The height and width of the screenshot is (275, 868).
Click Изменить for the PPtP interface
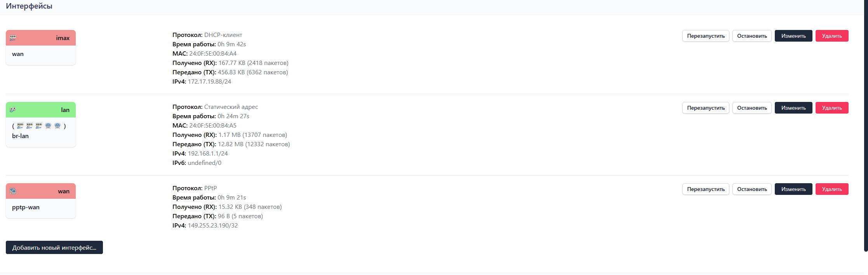pos(793,189)
